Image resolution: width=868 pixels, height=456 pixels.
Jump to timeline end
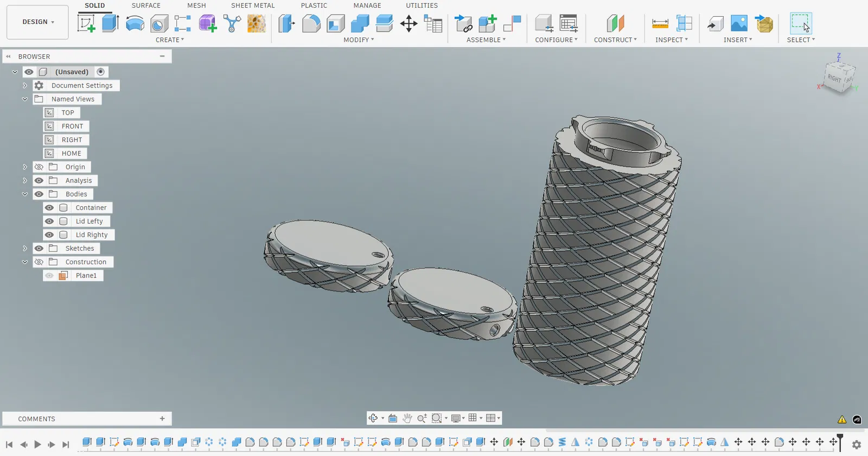coord(66,445)
